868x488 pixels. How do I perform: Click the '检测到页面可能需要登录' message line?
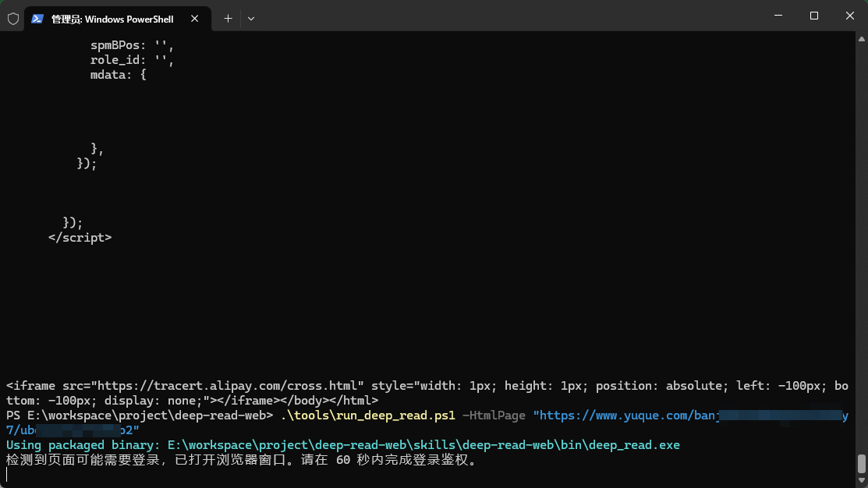(x=241, y=460)
